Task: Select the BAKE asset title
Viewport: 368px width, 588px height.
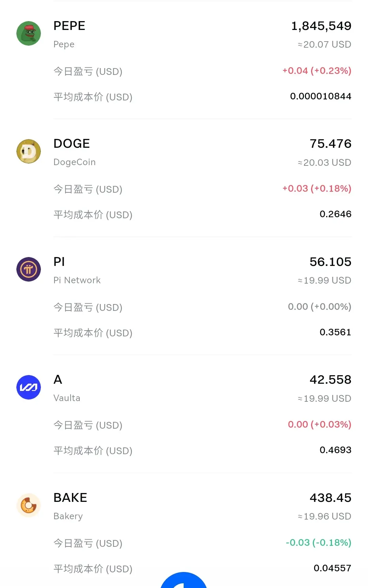Action: pos(71,497)
